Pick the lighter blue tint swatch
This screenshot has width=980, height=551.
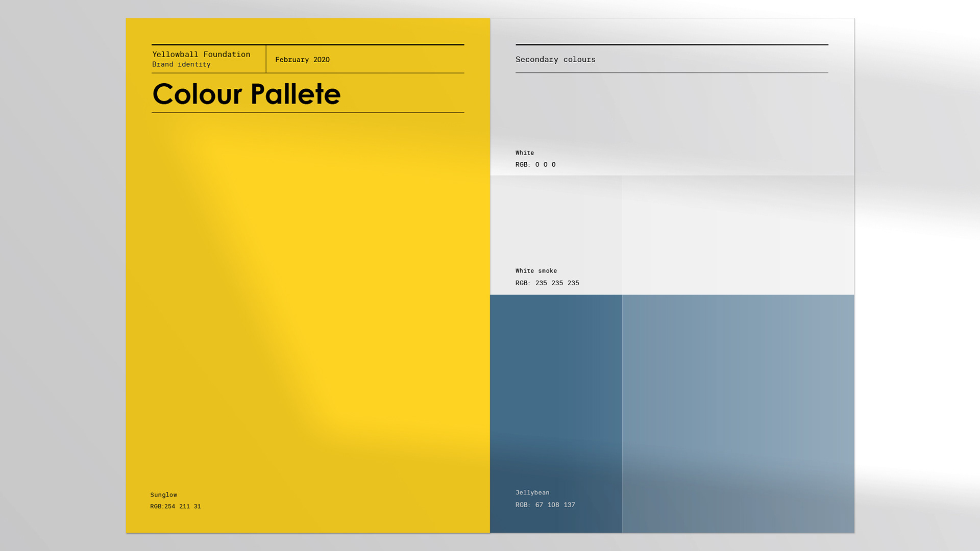[738, 414]
